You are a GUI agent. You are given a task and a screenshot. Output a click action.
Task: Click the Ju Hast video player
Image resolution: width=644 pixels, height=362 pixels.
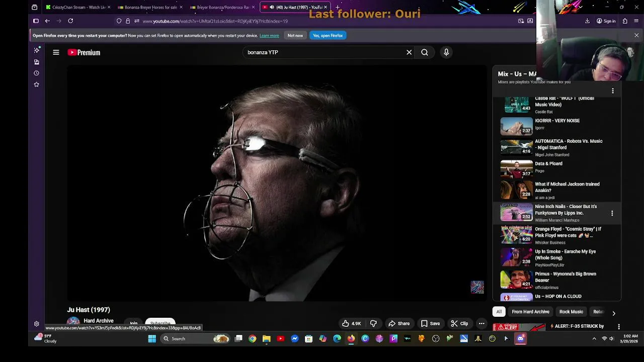point(277,184)
